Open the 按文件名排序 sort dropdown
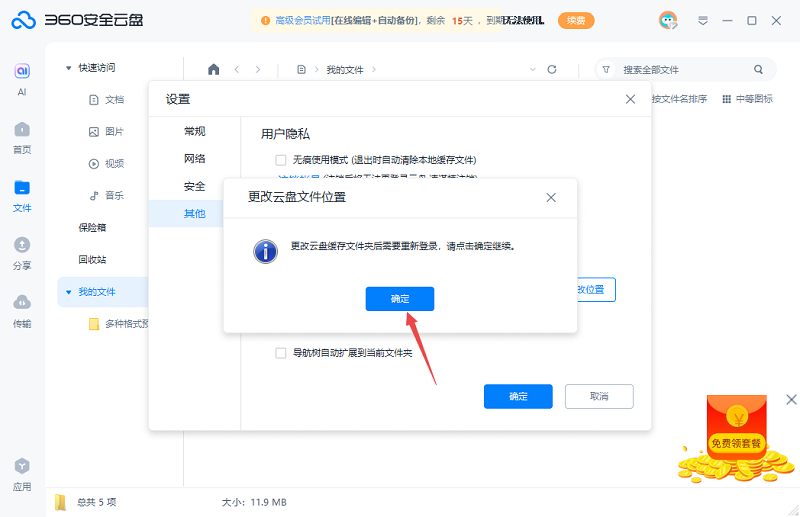 [x=679, y=99]
